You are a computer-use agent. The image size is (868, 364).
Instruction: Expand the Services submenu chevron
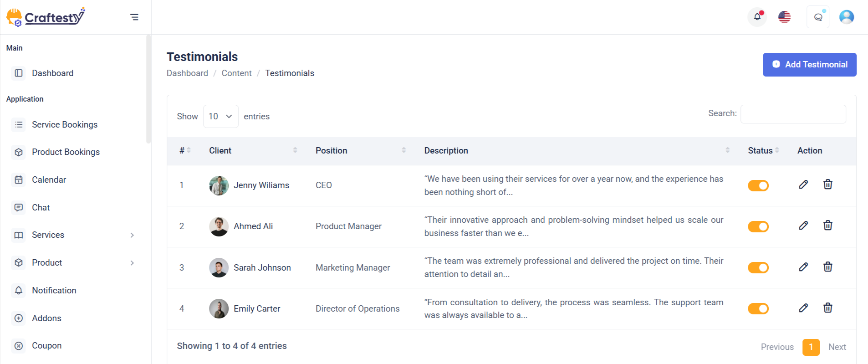[132, 235]
